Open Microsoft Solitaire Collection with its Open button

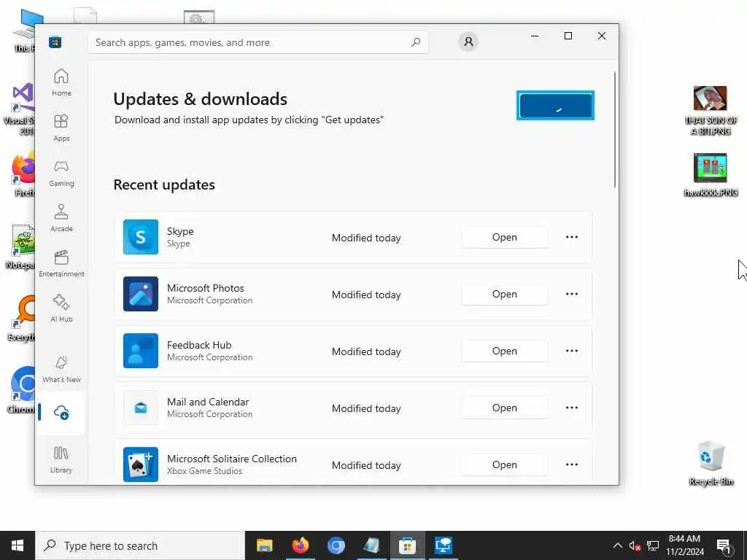click(x=505, y=464)
